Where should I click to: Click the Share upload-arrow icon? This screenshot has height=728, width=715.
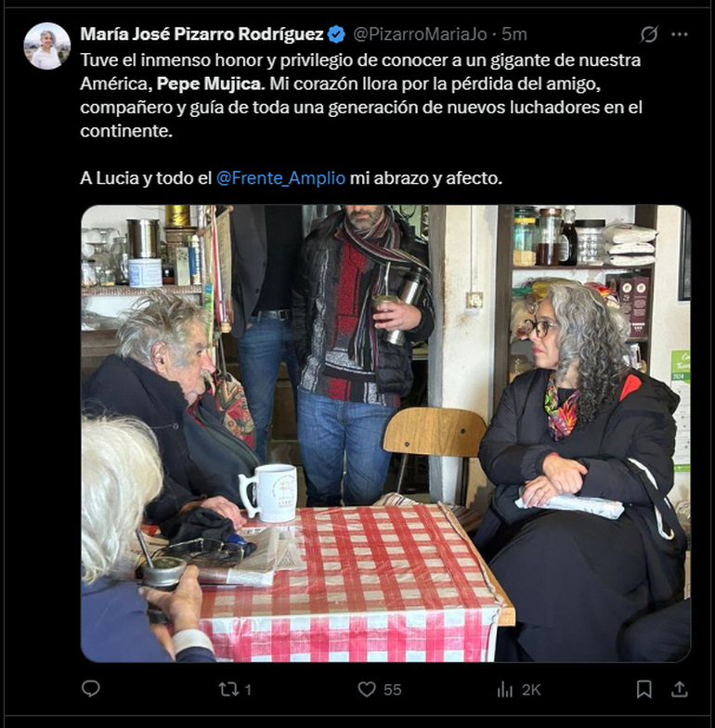[x=680, y=689]
